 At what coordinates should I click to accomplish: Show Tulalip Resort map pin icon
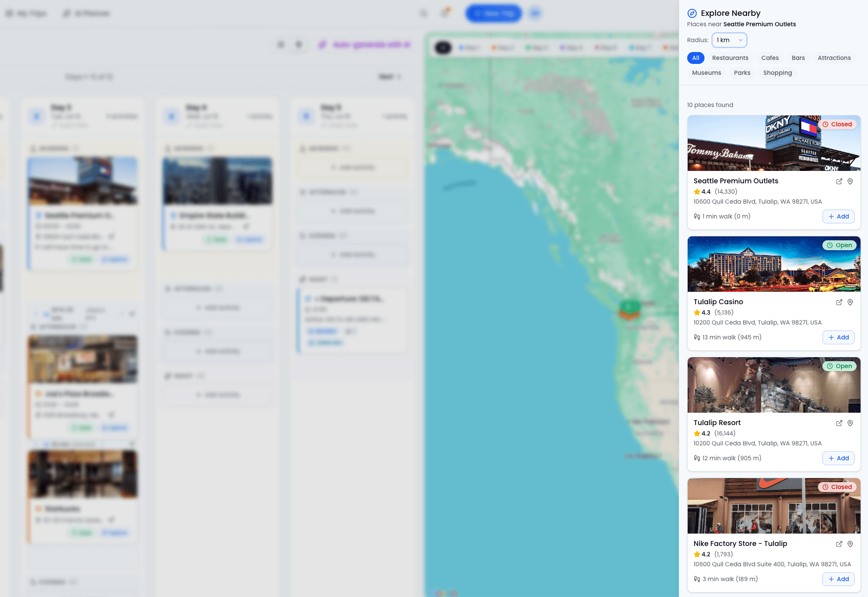click(850, 423)
